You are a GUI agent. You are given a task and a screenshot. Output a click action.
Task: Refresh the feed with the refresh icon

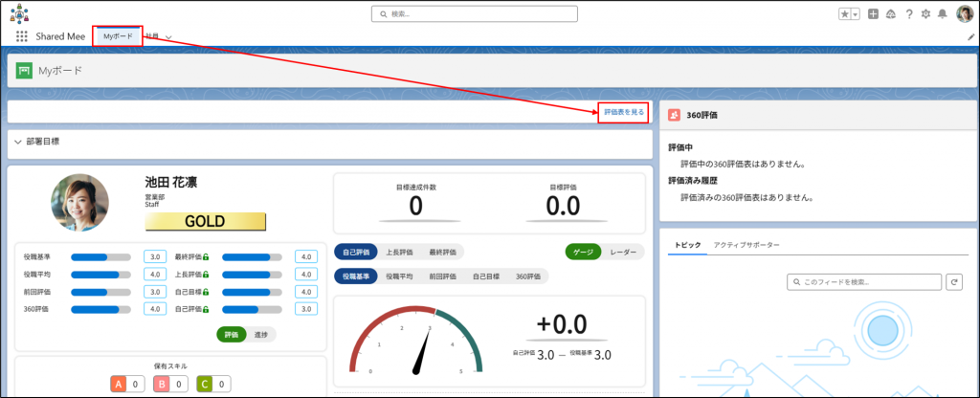pos(953,282)
